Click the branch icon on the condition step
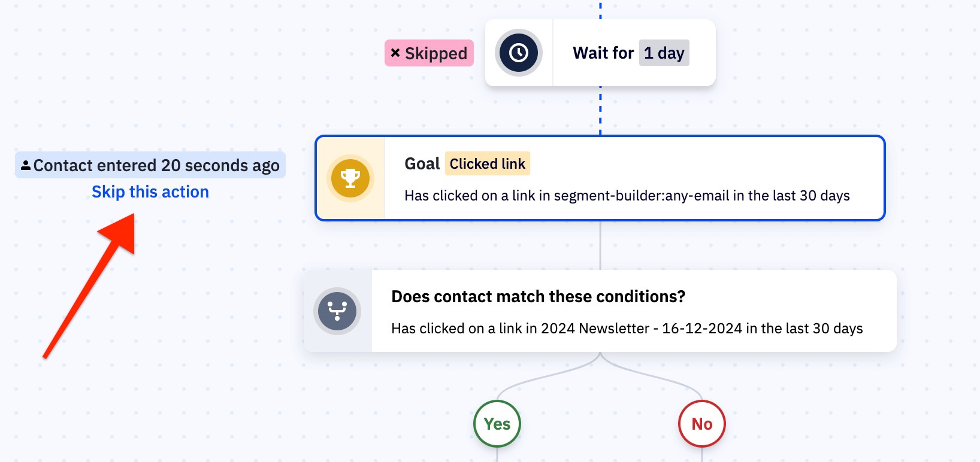The height and width of the screenshot is (462, 980). (x=337, y=311)
